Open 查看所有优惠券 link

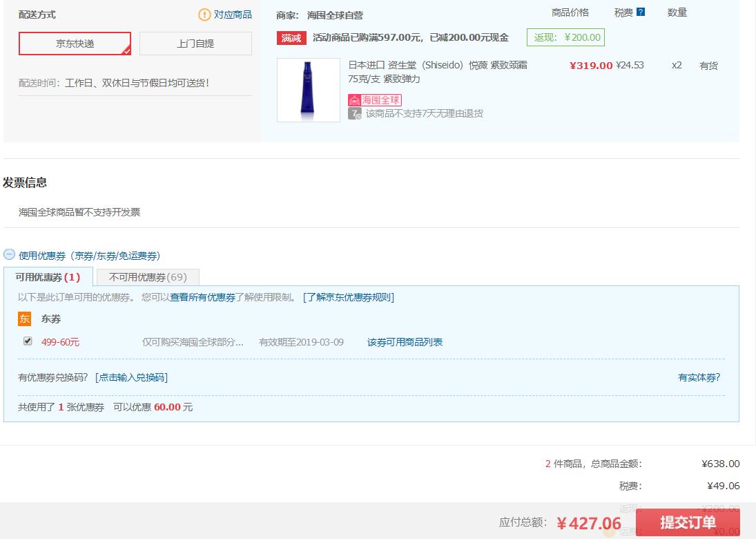202,297
